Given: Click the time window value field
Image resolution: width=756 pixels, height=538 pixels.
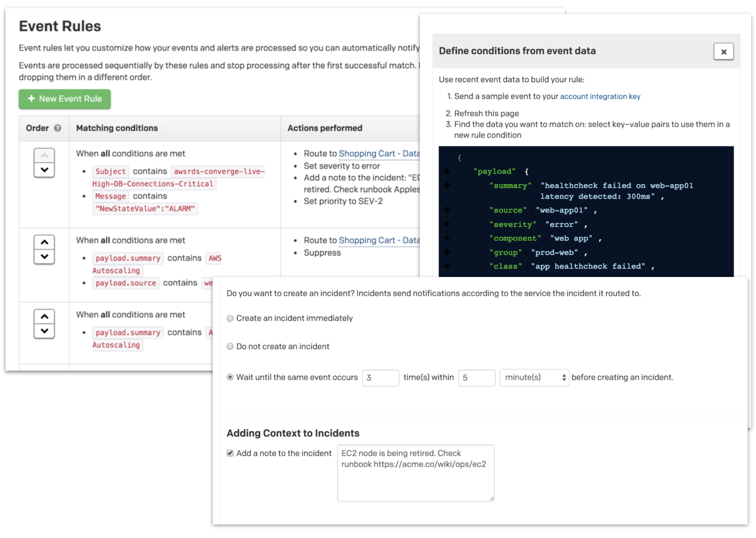Looking at the screenshot, I should [476, 377].
